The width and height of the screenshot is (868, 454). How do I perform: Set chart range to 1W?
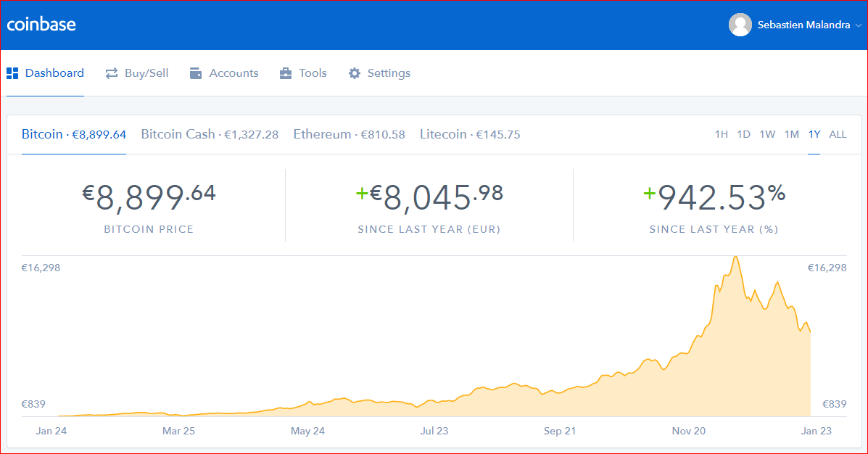pos(767,134)
